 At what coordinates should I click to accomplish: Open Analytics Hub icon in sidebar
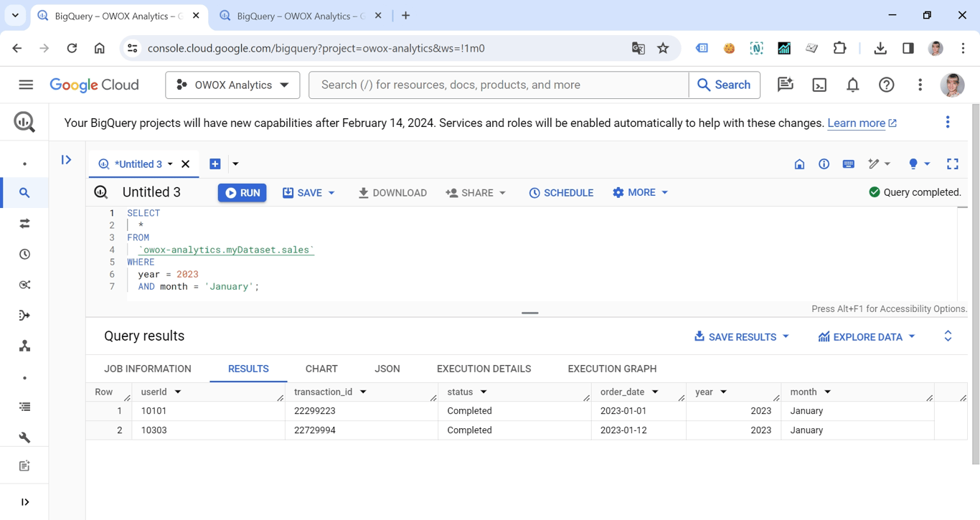(x=24, y=285)
